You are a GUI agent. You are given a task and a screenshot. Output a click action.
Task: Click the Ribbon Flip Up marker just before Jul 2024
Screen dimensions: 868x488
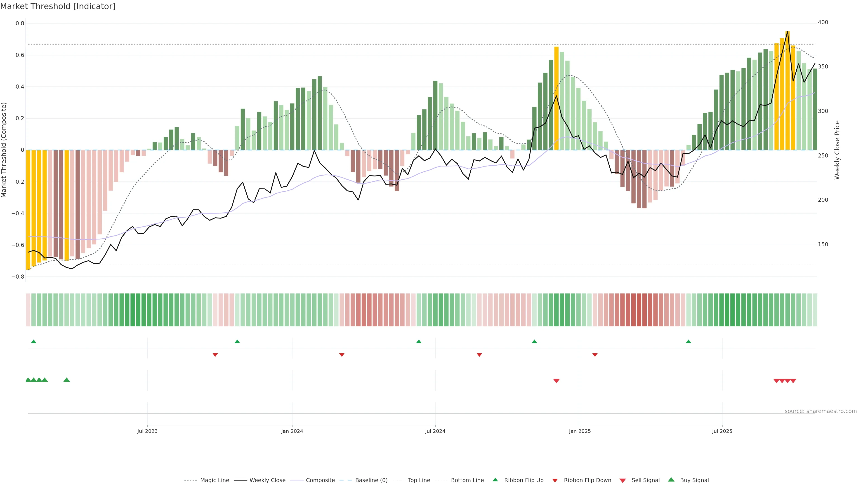(x=419, y=342)
